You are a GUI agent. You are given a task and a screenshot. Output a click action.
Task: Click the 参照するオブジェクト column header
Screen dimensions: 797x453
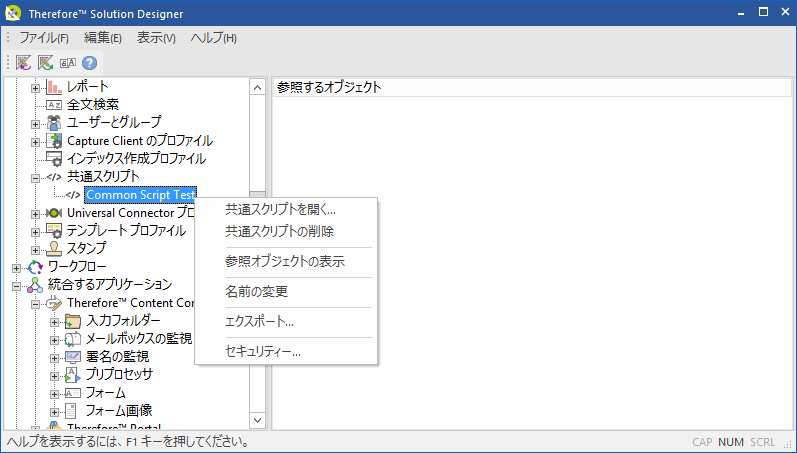[532, 87]
